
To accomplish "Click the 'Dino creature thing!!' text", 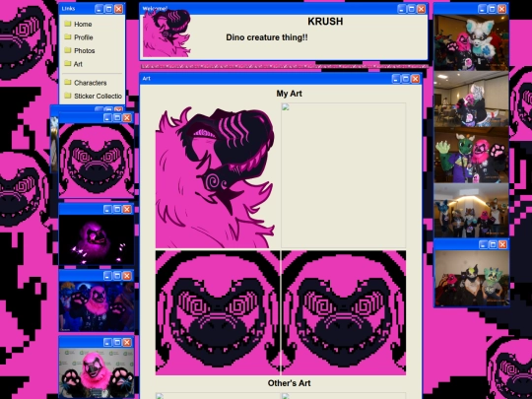I will (267, 37).
